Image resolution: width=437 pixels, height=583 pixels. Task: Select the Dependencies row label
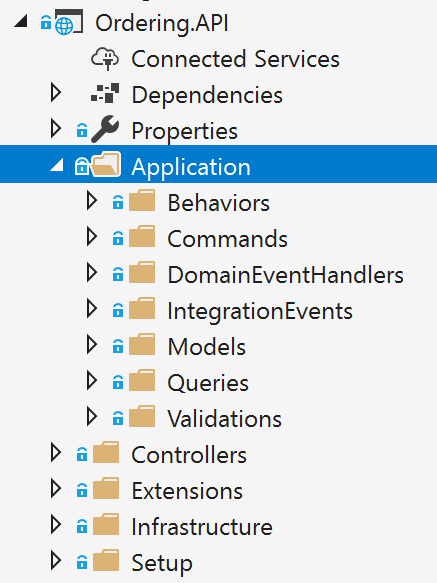[207, 95]
